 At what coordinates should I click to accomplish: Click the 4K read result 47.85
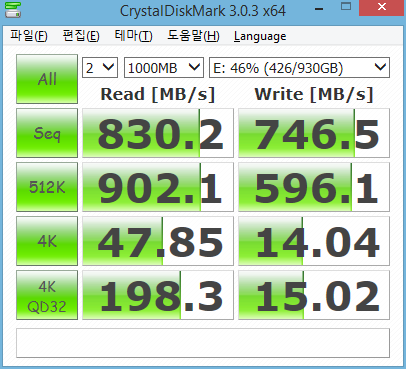(x=158, y=241)
